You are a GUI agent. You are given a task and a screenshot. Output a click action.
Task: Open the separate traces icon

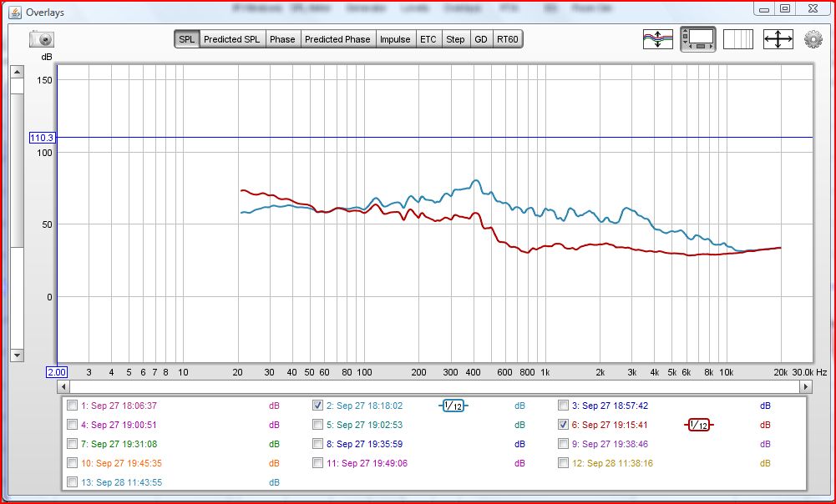click(x=657, y=39)
